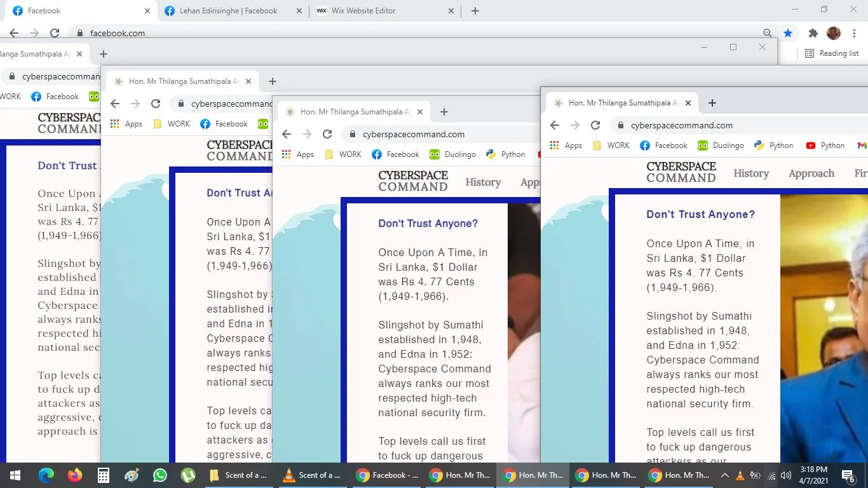Image resolution: width=868 pixels, height=488 pixels.
Task: Open Apps in the frontmost cyberspacecommand window
Action: tap(566, 146)
